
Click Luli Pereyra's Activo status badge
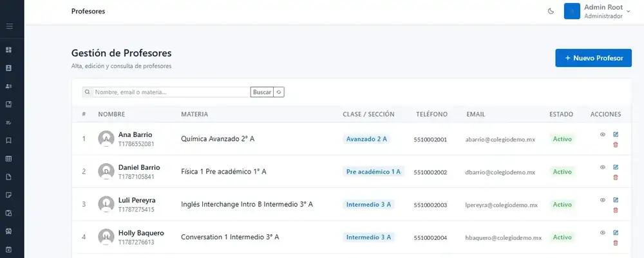point(562,204)
